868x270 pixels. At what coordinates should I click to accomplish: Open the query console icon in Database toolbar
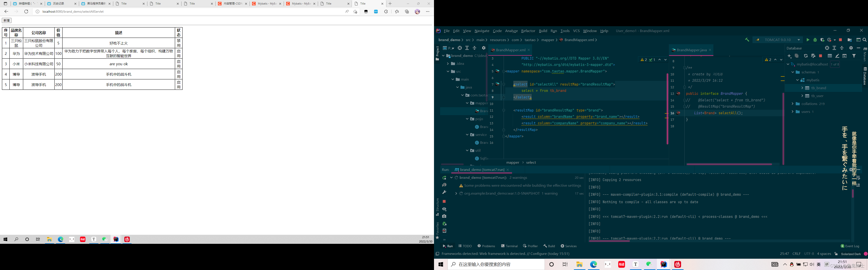pos(844,56)
